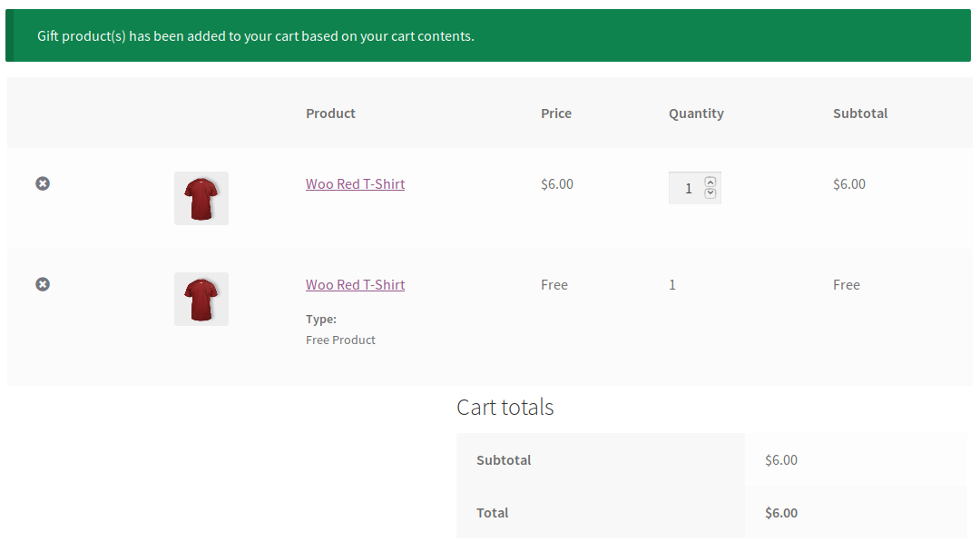The image size is (980, 552).
Task: Remove the paid Woo Red T-Shirt item
Action: (43, 183)
